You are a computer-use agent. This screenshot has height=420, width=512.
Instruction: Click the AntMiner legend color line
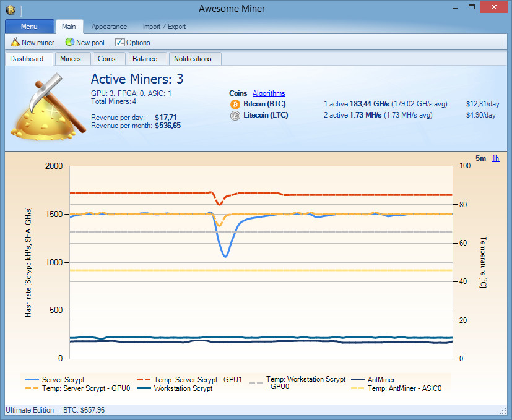(x=358, y=380)
